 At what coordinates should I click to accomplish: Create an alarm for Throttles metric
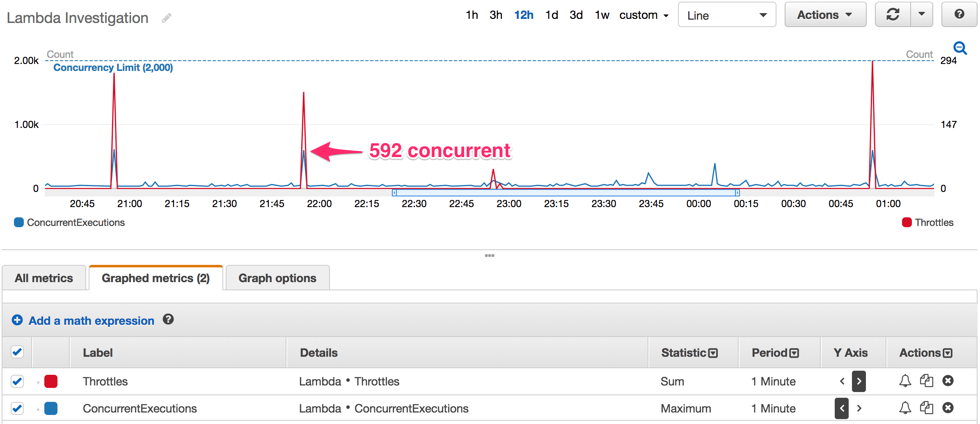[904, 381]
